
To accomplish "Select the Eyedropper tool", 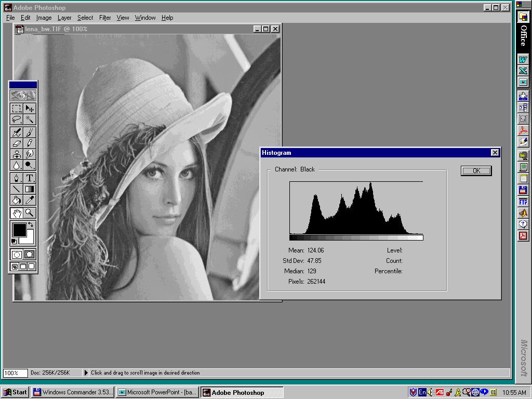I will tap(30, 200).
